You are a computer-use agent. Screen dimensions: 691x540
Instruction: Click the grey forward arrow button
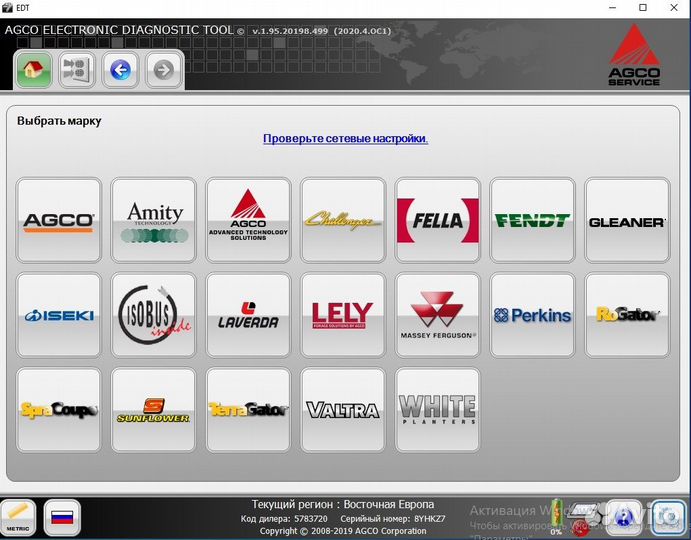click(x=163, y=70)
